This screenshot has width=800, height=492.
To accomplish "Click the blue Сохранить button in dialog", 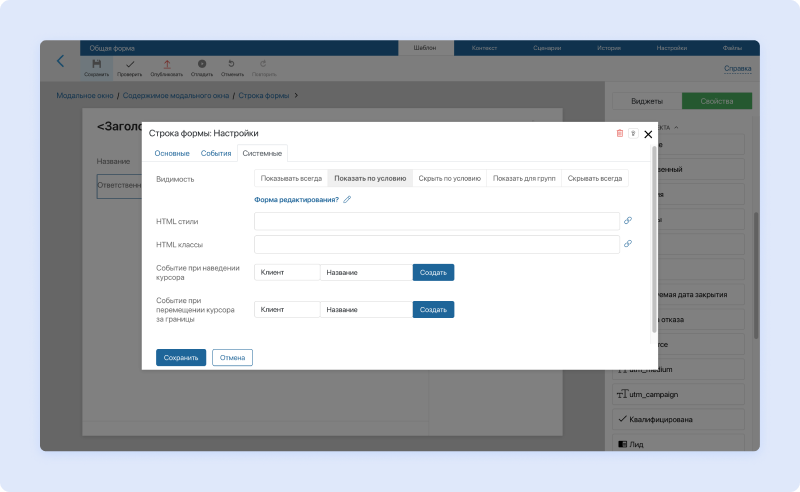I will pyautogui.click(x=181, y=357).
